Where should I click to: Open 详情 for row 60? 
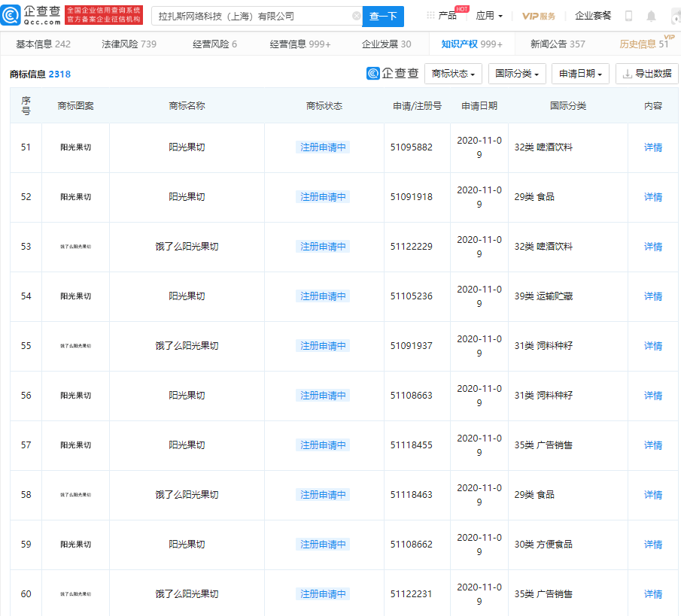pyautogui.click(x=652, y=594)
